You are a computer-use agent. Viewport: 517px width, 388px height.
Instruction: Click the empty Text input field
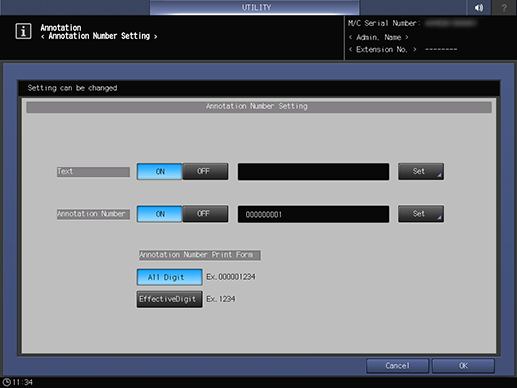(x=313, y=172)
